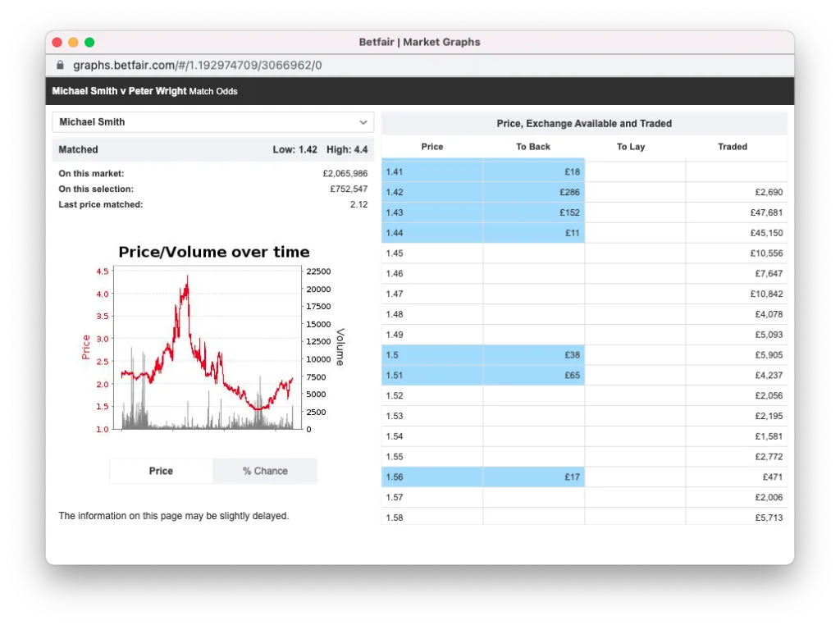Viewport: 840px width, 625px height.
Task: Click the £286 back offer at 1.42
Action: (534, 192)
